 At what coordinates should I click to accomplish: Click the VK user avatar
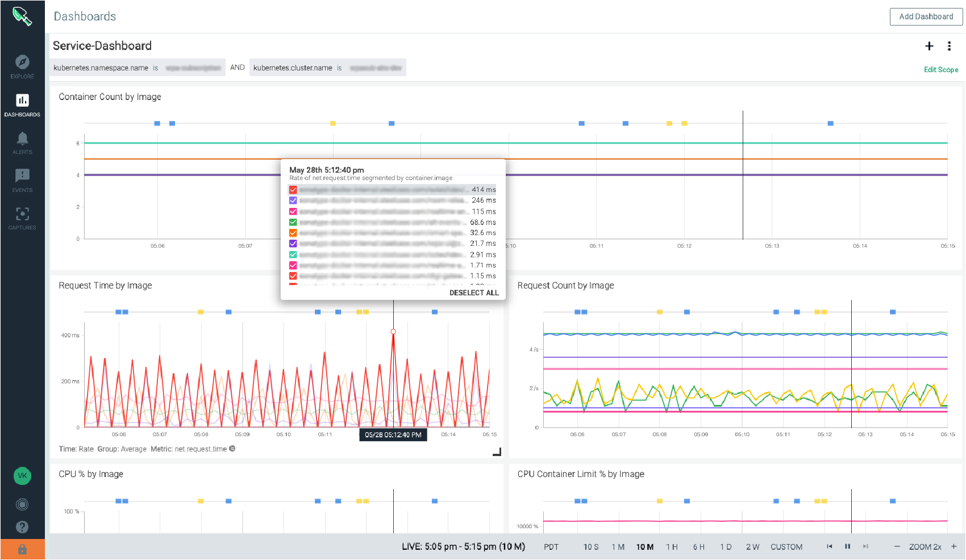[x=22, y=476]
